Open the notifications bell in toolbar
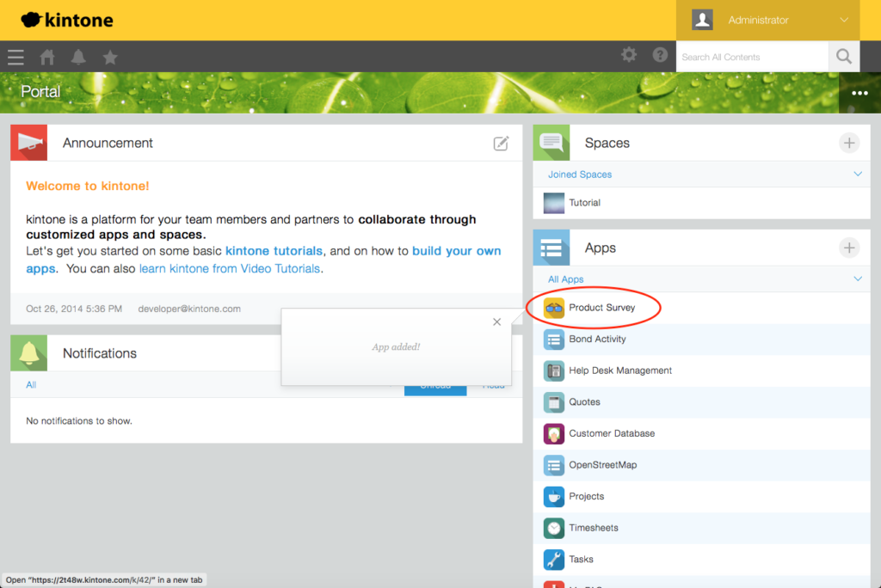881x588 pixels. pyautogui.click(x=78, y=58)
